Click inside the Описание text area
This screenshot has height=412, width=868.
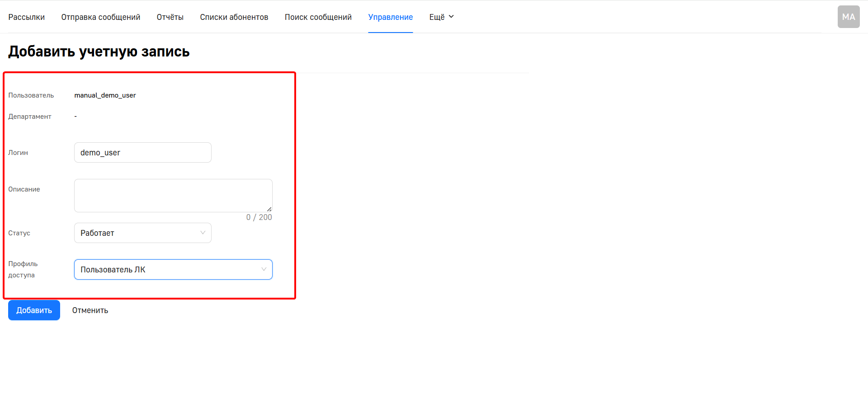173,195
